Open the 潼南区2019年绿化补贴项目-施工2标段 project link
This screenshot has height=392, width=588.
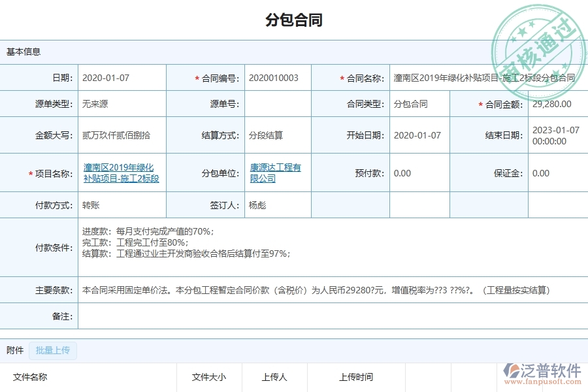tap(119, 173)
